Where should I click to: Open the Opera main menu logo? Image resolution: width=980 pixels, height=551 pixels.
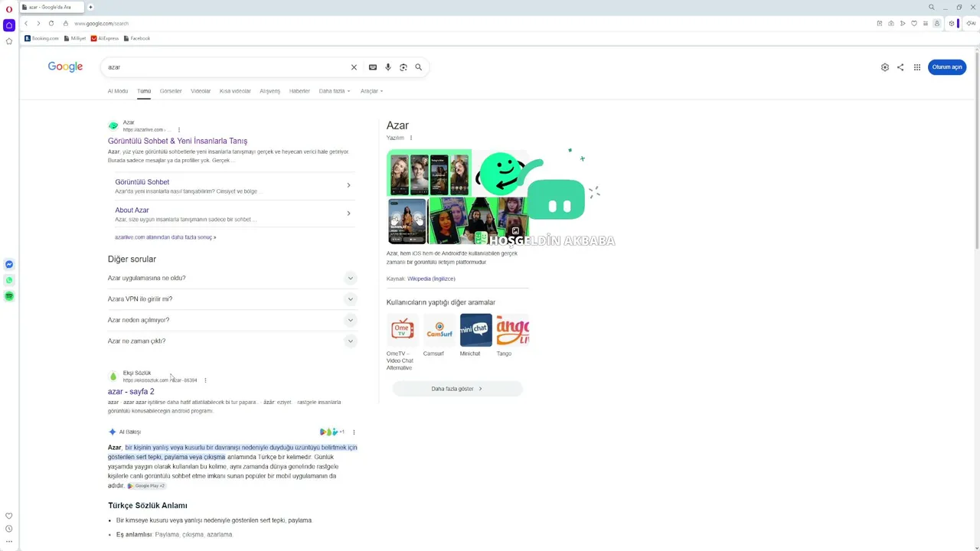tap(9, 9)
